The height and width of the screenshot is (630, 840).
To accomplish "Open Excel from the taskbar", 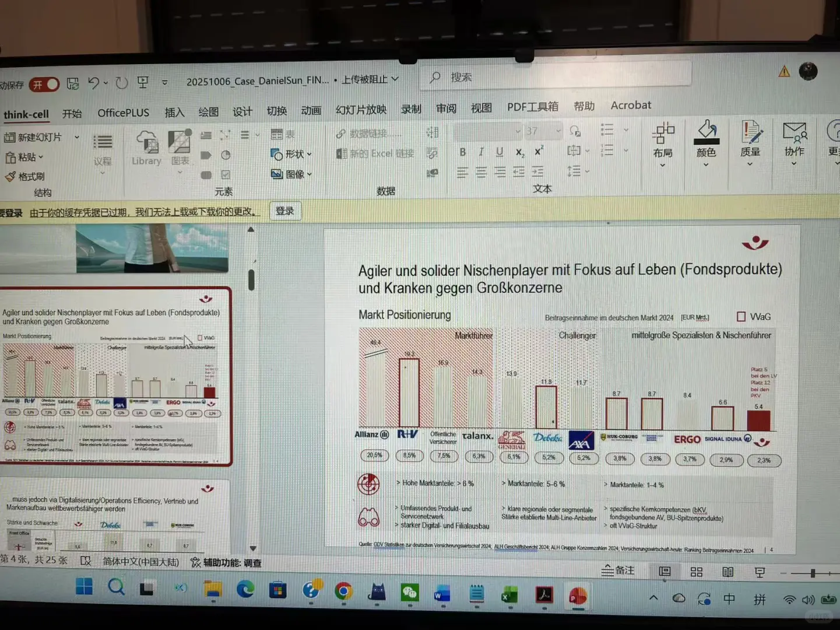I will [509, 594].
